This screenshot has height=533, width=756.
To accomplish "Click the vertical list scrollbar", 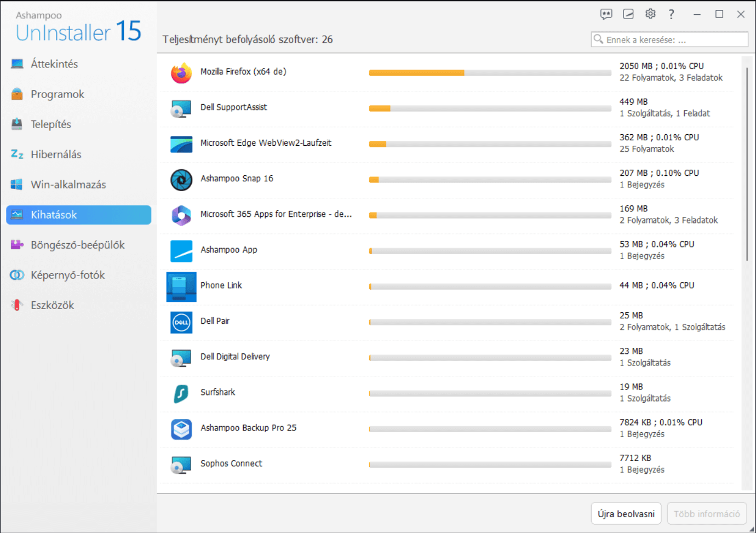I will point(746,164).
